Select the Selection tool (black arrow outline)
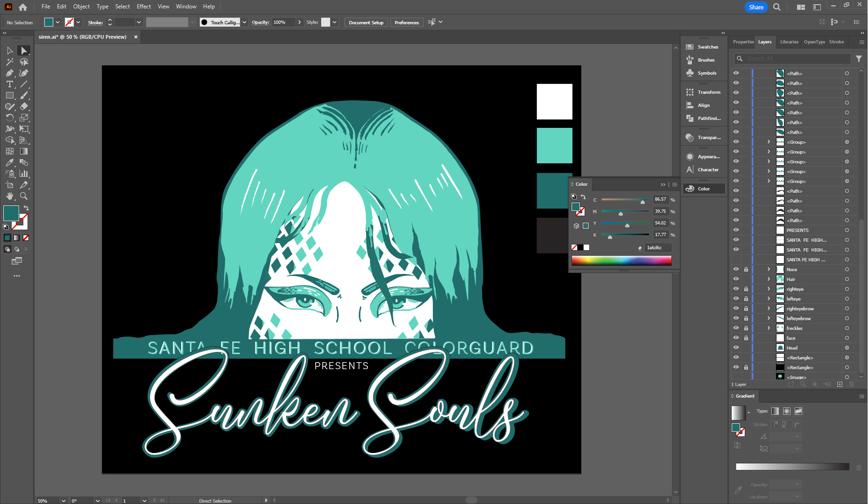 (x=10, y=50)
